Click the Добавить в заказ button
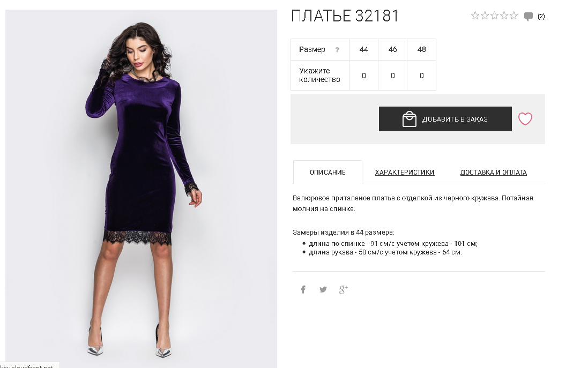This screenshot has width=588, height=368. click(x=445, y=119)
